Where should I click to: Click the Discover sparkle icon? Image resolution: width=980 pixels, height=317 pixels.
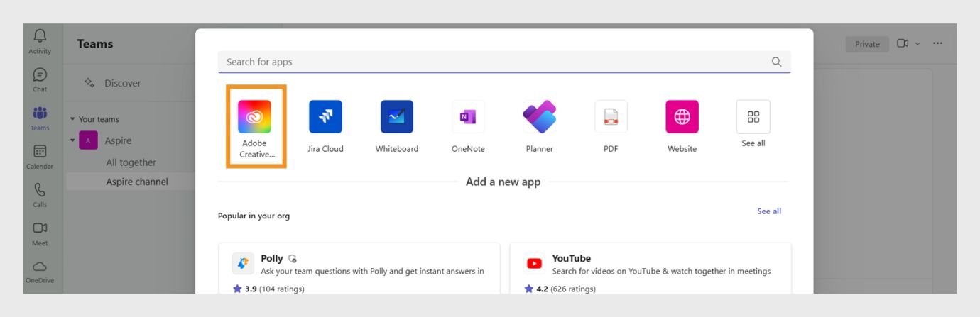click(x=89, y=83)
